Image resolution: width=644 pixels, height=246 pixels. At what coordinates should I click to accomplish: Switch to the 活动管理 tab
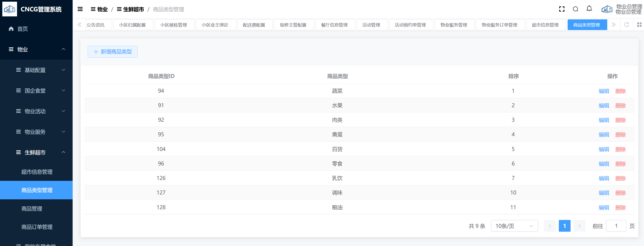(371, 25)
